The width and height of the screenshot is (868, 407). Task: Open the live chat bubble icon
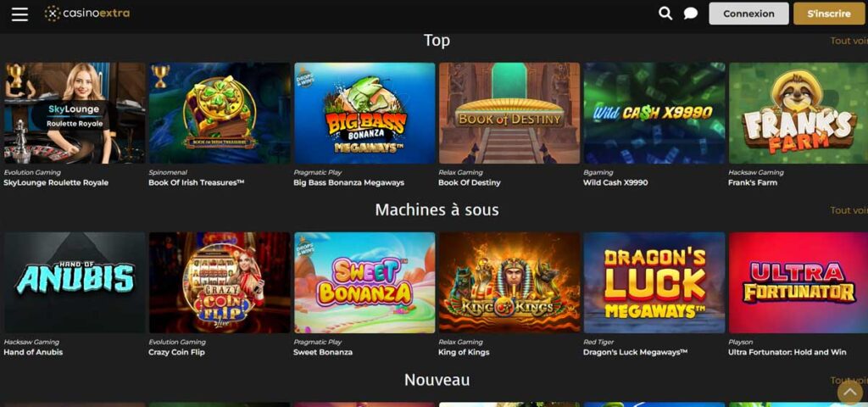(x=690, y=14)
